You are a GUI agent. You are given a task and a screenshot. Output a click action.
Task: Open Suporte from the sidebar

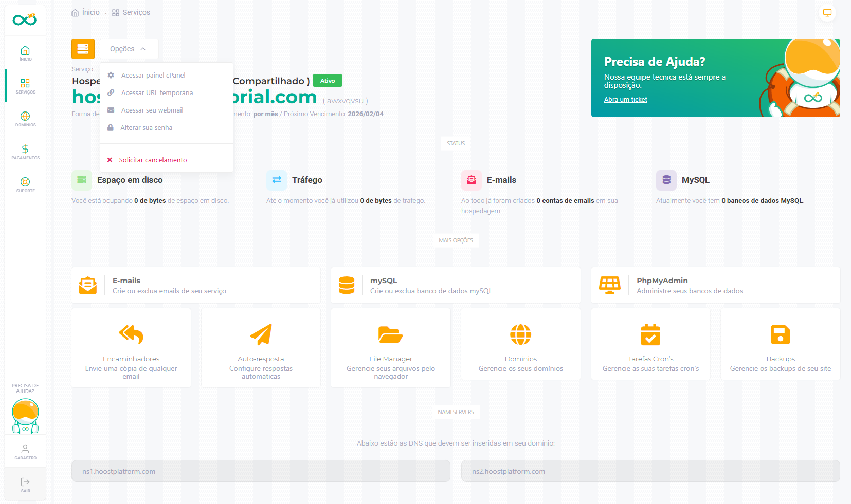(x=25, y=184)
